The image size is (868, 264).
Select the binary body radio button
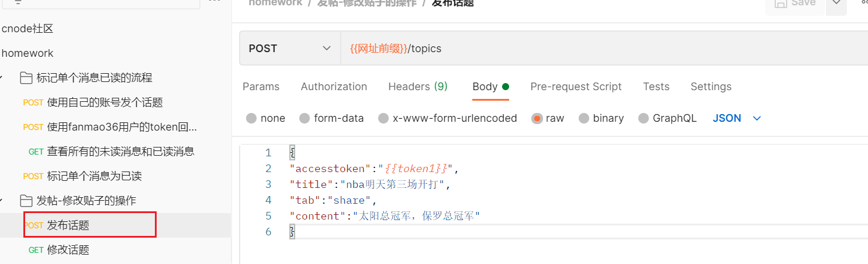pos(583,118)
